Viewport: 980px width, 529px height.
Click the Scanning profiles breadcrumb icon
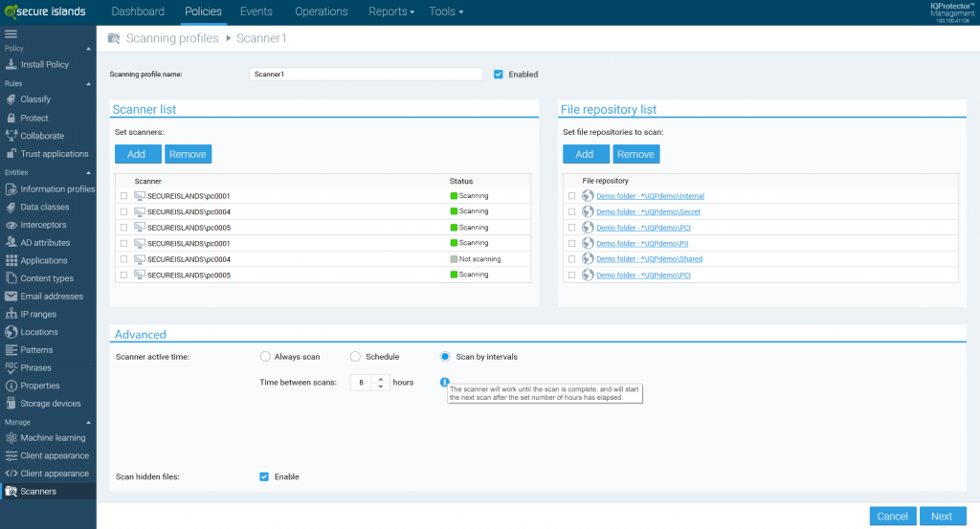[x=114, y=38]
